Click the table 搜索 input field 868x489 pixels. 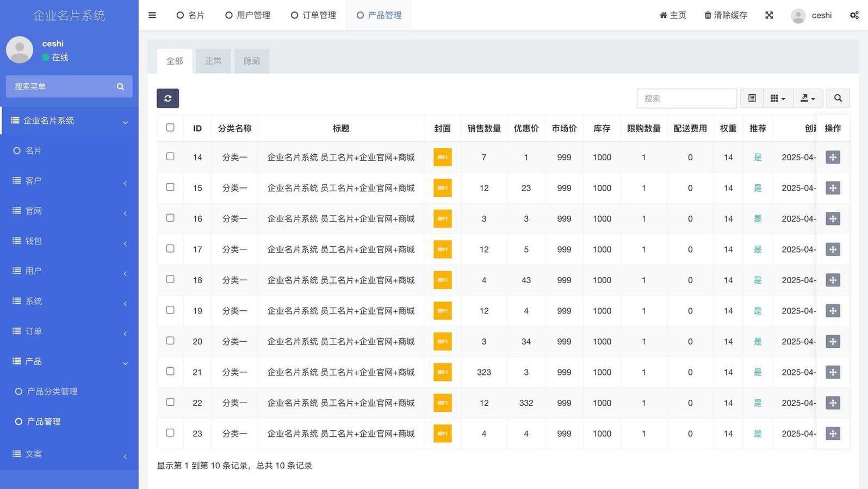pos(686,98)
